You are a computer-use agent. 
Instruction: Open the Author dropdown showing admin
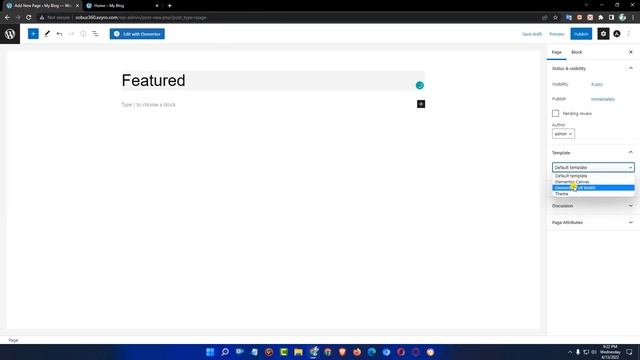click(563, 134)
